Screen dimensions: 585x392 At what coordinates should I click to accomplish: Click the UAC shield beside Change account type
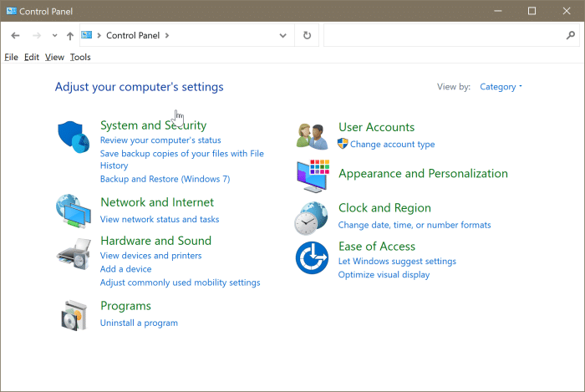pyautogui.click(x=343, y=144)
